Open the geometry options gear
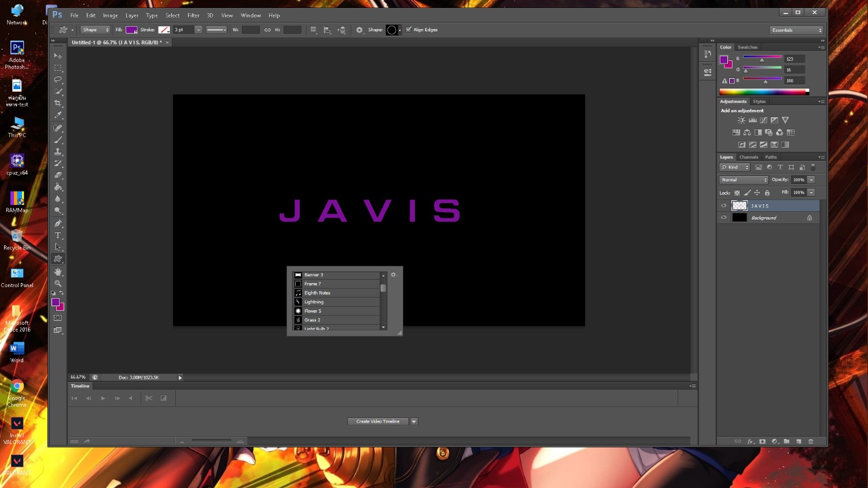The width and height of the screenshot is (868, 488). tap(359, 30)
